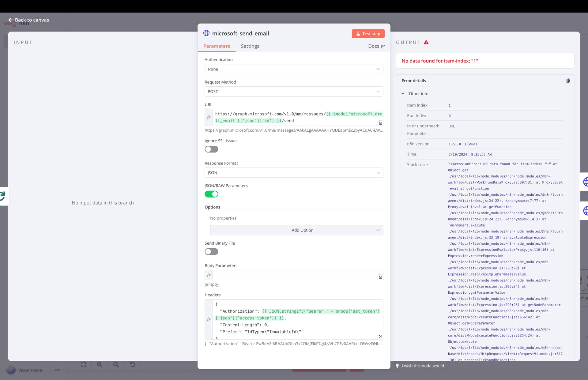Open the Request Method dropdown
588x380 pixels.
(293, 92)
